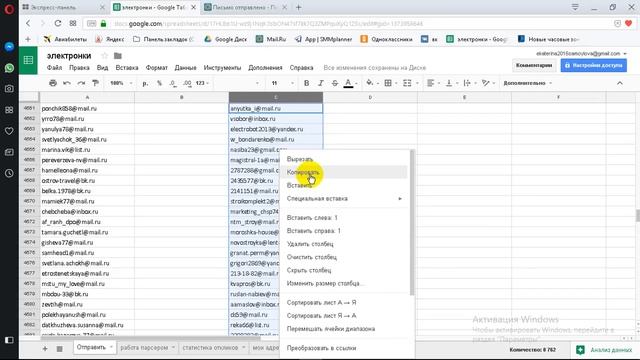Open number format 123 dropdown
The width and height of the screenshot is (640, 360).
tap(202, 83)
